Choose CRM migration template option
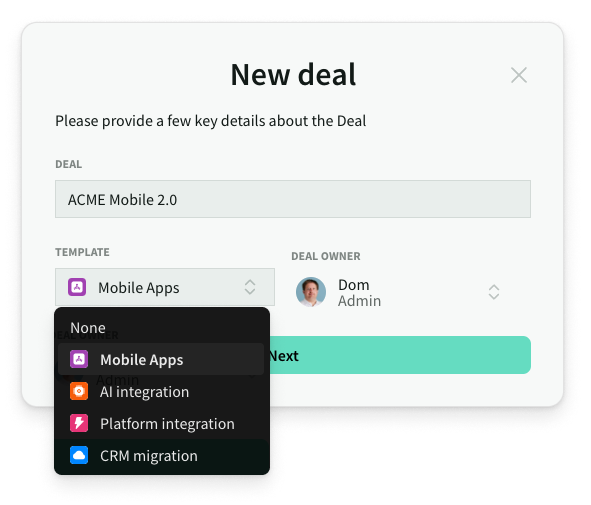 (161, 456)
